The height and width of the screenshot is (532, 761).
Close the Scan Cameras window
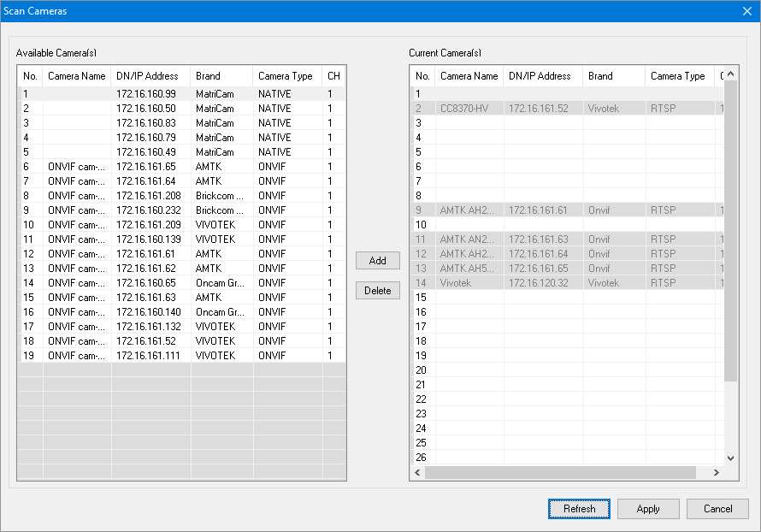pyautogui.click(x=746, y=11)
